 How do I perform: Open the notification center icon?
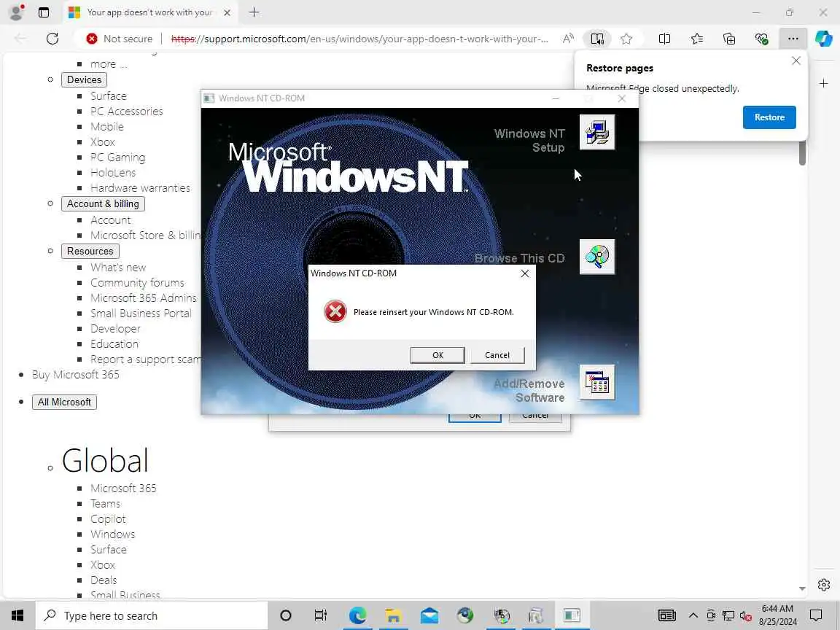(x=816, y=615)
